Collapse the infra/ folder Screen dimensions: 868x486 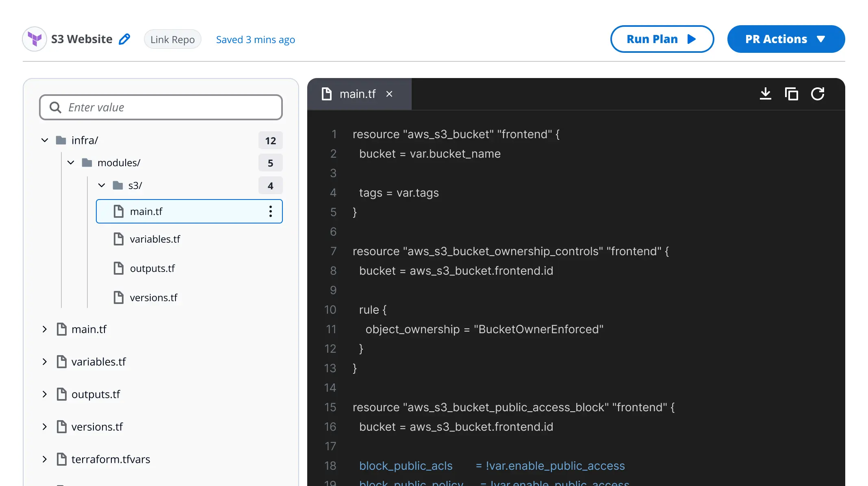click(x=45, y=140)
